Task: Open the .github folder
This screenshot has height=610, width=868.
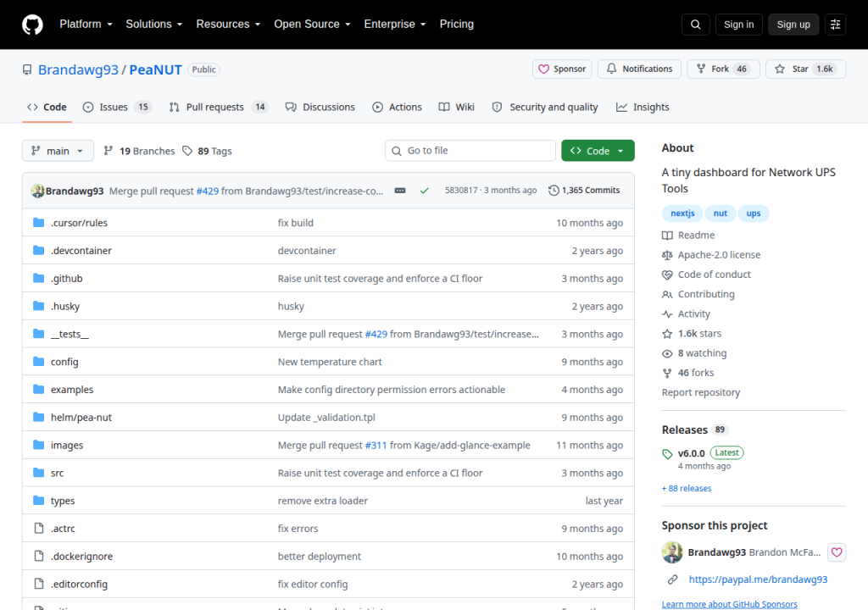Action: point(66,279)
